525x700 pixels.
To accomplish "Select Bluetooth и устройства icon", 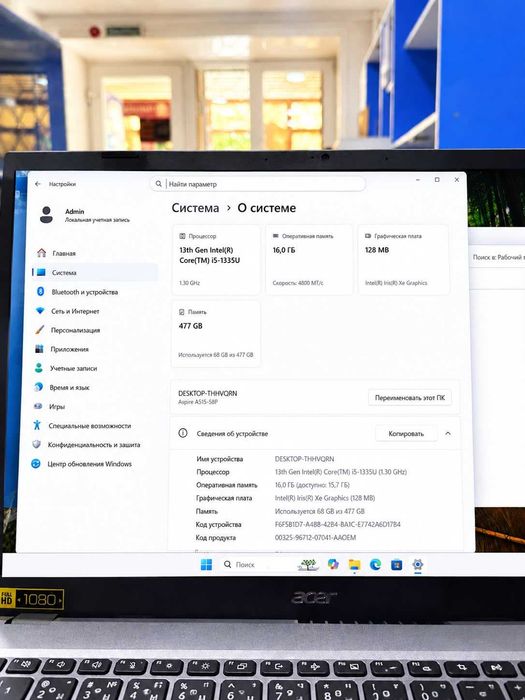I will point(41,292).
